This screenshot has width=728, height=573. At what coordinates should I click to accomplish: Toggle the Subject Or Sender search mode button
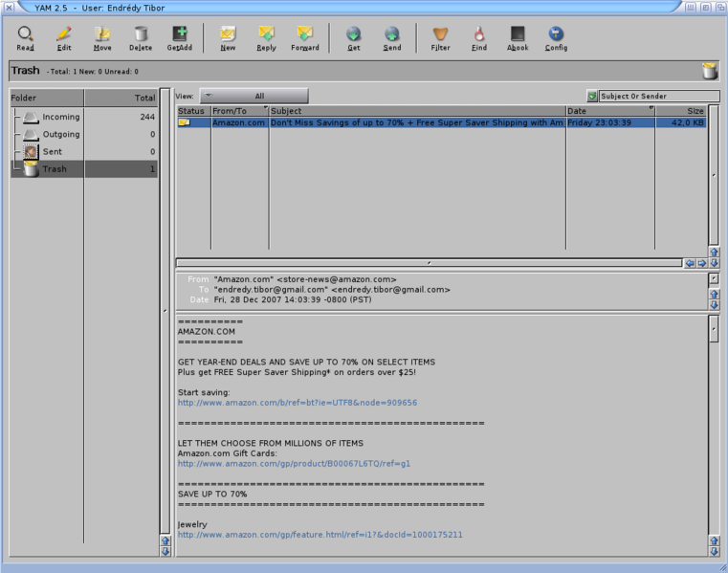click(592, 97)
